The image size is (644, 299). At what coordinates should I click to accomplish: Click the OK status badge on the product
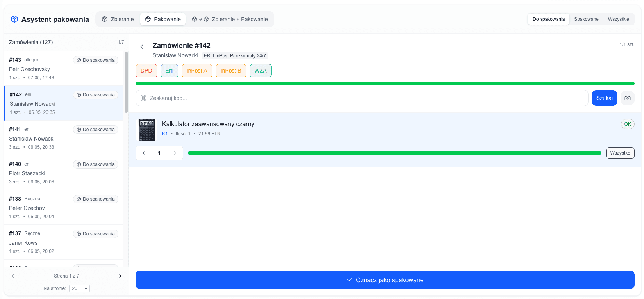(628, 124)
